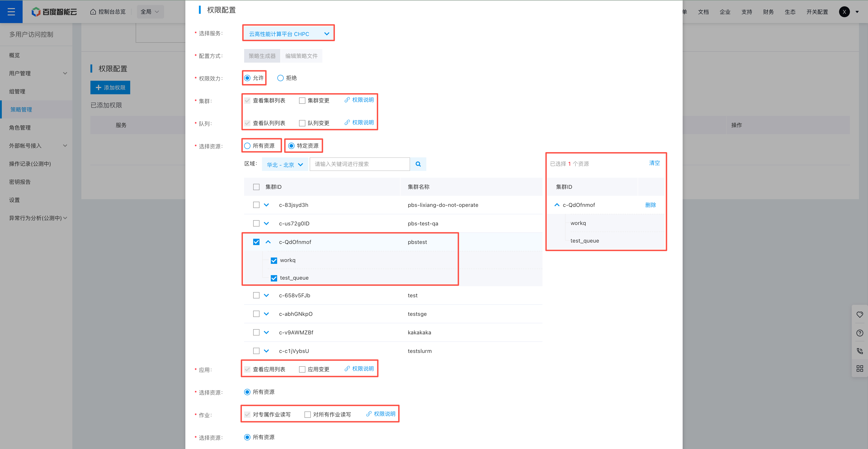Uncheck the test_queue queue checkbox

coord(274,278)
